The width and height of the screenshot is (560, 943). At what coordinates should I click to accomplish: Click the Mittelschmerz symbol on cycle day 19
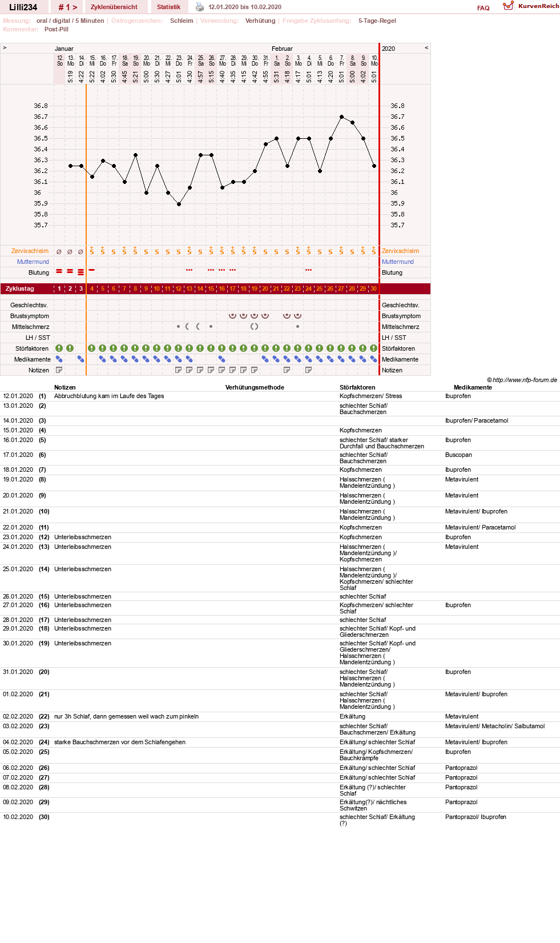(254, 327)
